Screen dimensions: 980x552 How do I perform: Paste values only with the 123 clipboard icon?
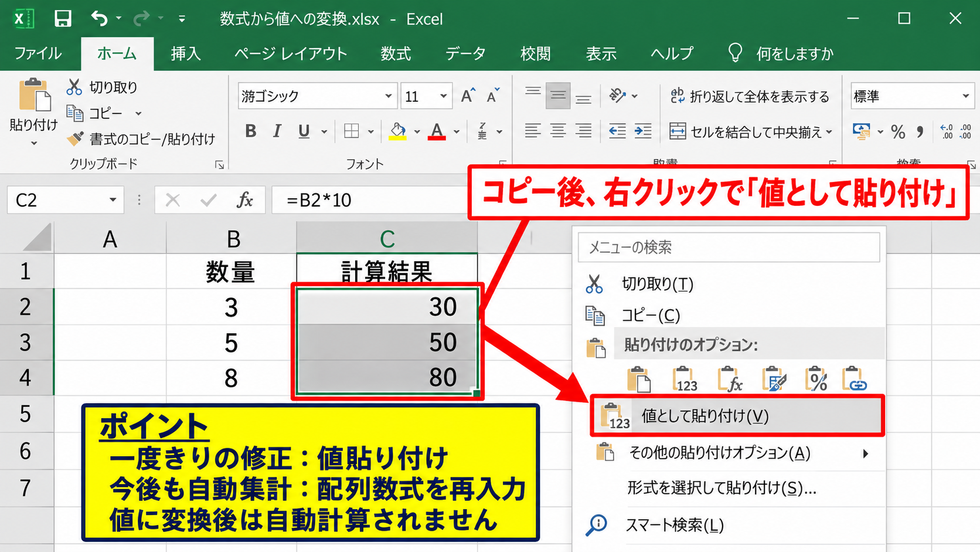pyautogui.click(x=684, y=379)
